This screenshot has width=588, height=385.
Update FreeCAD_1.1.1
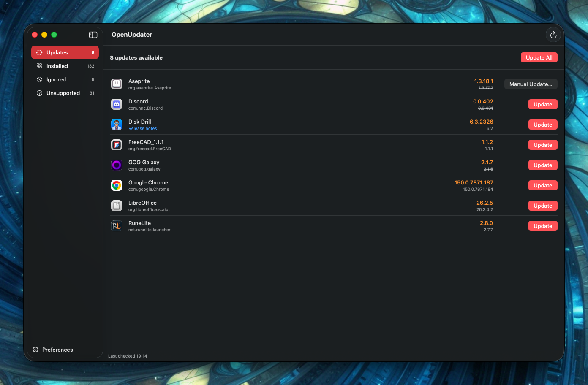(x=543, y=145)
